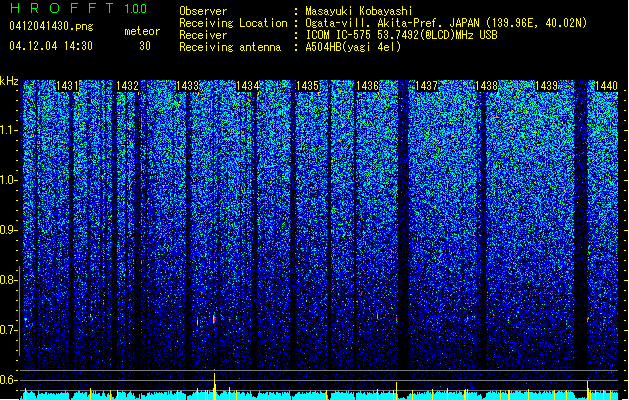Click the 1433 time marker
The height and width of the screenshot is (400, 629).
187,86
